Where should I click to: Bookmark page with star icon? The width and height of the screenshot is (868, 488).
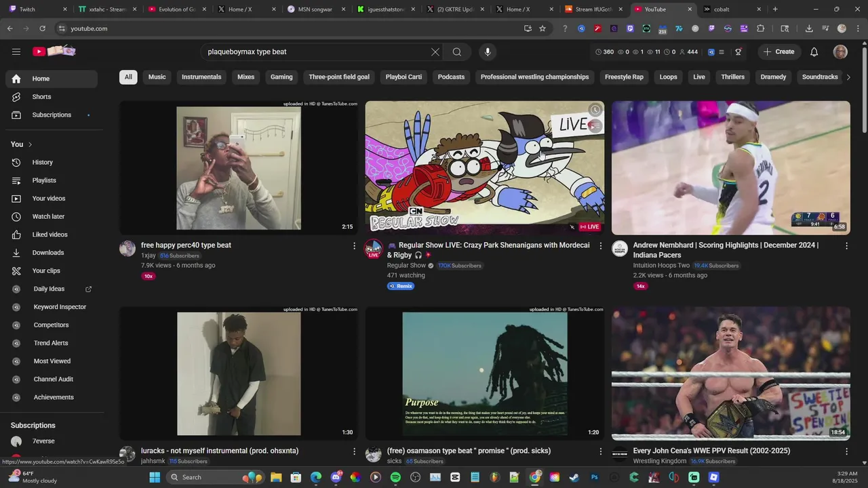(542, 28)
